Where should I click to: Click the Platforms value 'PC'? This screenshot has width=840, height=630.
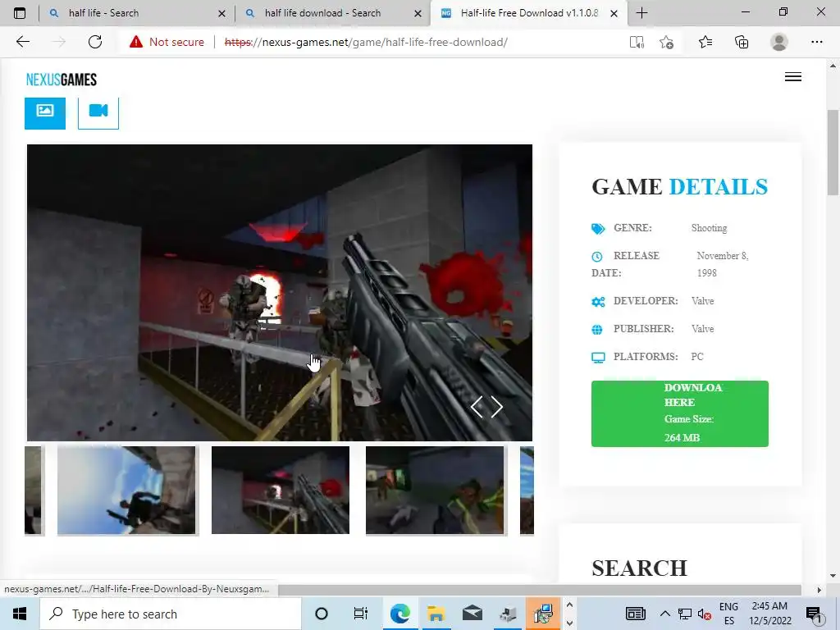697,357
